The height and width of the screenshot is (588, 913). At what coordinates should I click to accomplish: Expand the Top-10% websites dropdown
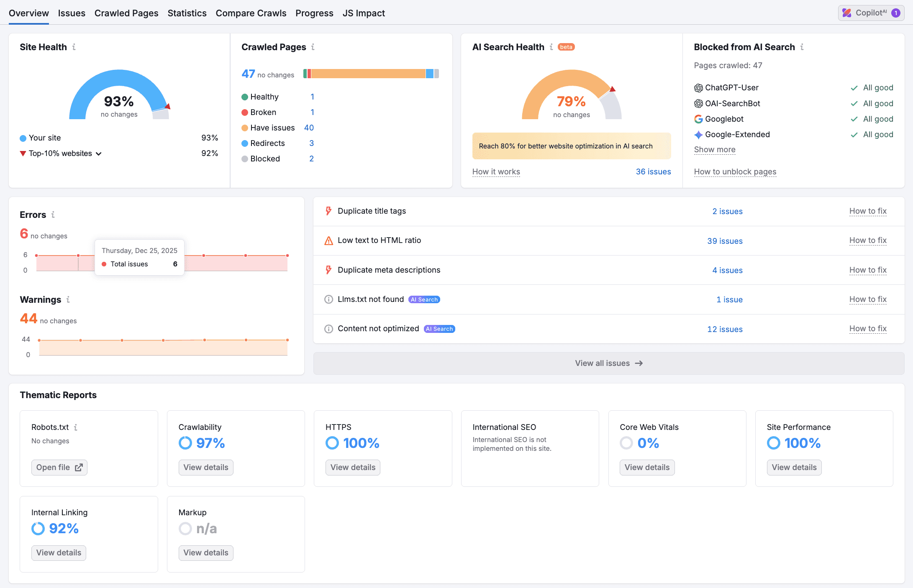click(x=99, y=153)
